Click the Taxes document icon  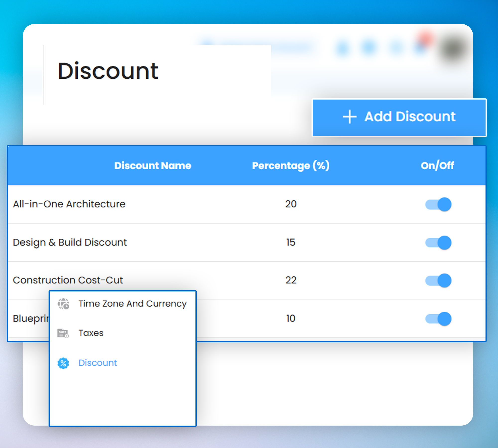tap(63, 333)
